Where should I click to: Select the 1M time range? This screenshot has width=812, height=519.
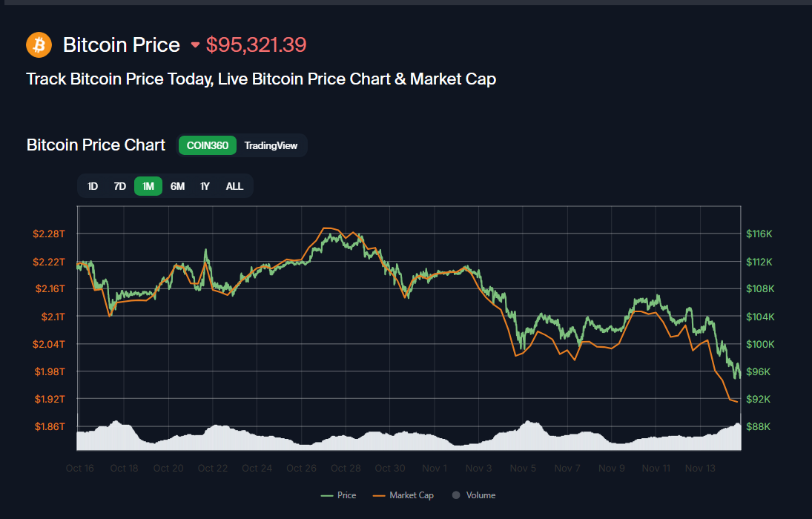(x=148, y=186)
